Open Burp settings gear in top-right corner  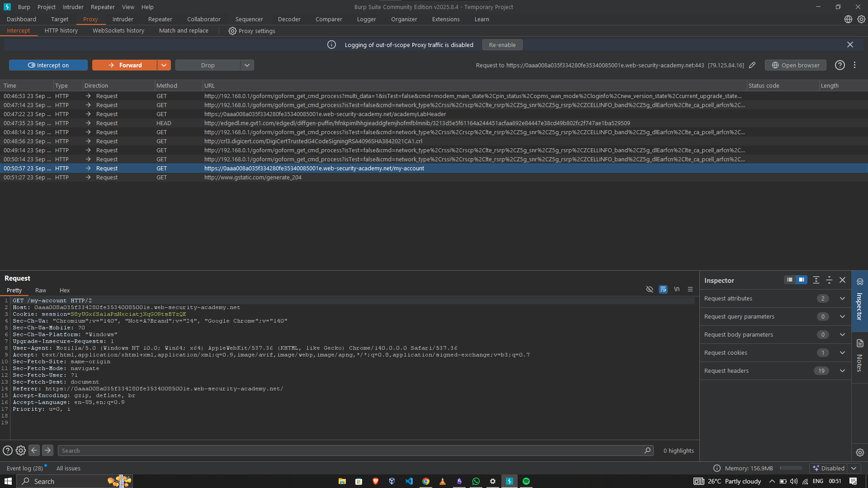click(x=861, y=19)
